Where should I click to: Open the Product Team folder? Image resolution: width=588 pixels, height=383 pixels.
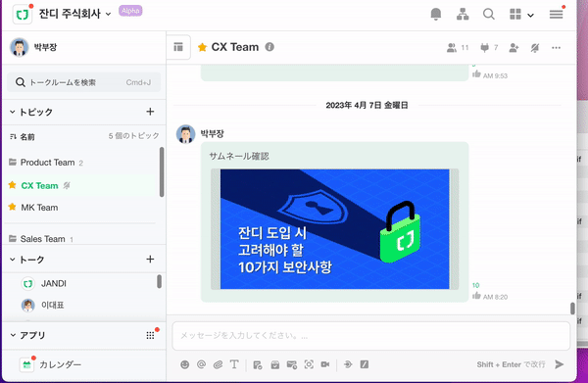tap(47, 163)
